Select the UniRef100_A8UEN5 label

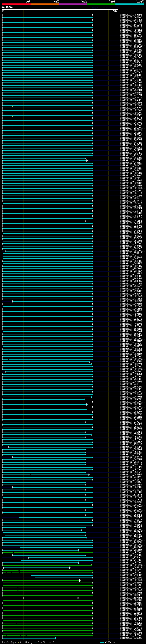tap(131, 548)
